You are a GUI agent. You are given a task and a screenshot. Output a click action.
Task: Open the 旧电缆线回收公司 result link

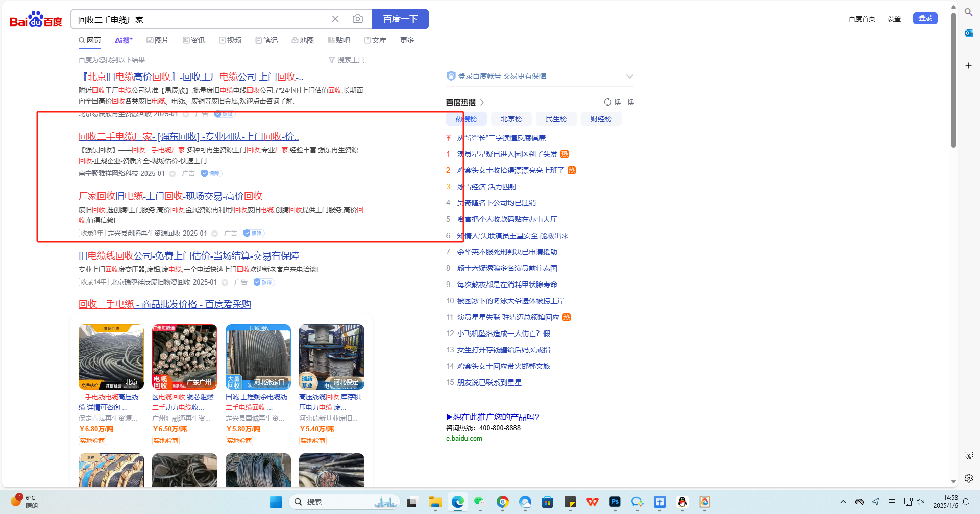[189, 255]
